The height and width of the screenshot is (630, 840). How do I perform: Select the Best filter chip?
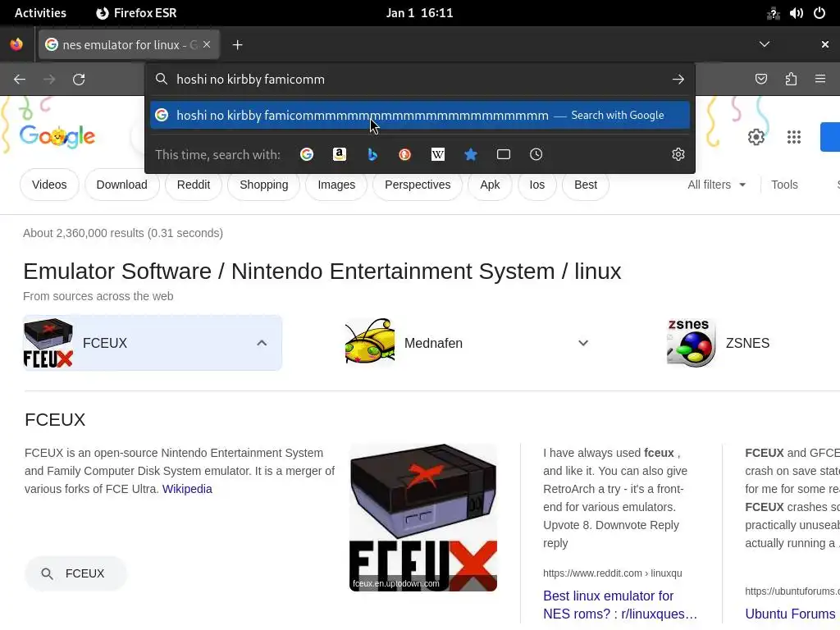[586, 185]
